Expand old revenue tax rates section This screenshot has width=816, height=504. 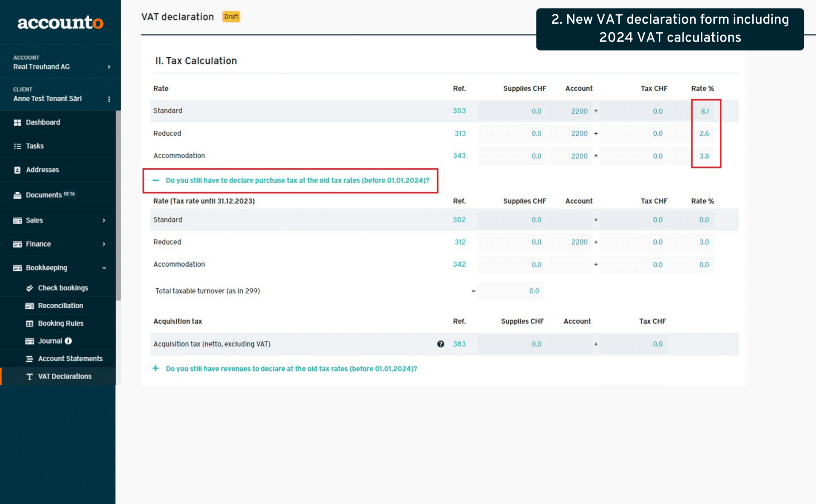[x=156, y=369]
